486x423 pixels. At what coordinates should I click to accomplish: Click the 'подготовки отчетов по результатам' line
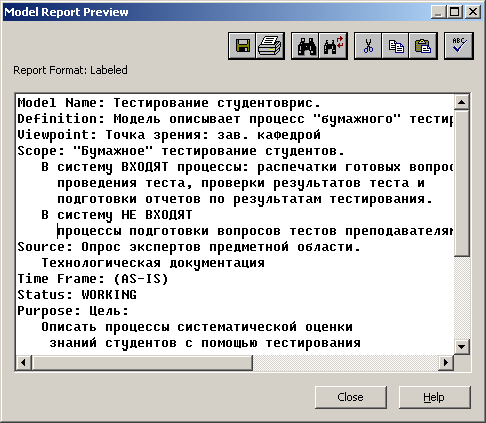pos(245,199)
